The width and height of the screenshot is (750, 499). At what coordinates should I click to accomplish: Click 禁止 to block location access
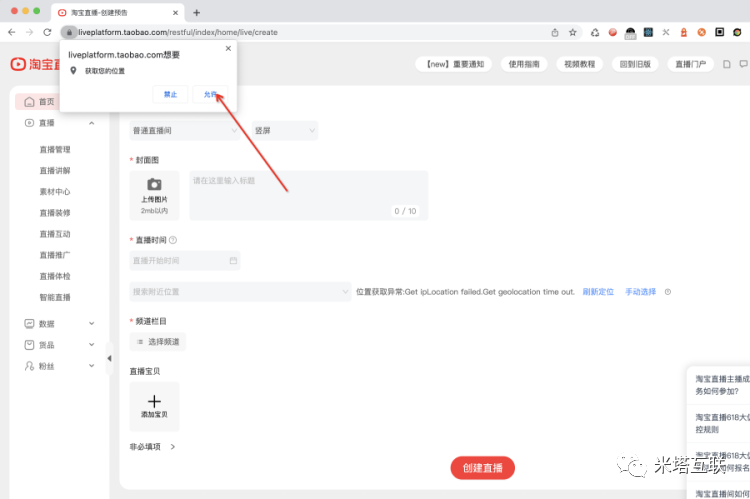point(170,94)
